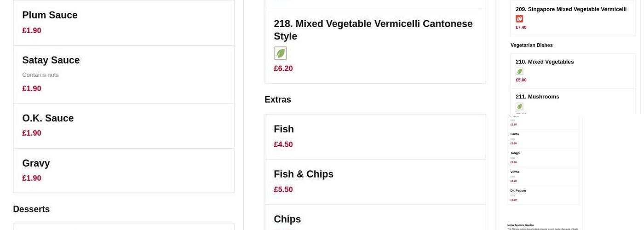The width and height of the screenshot is (644, 230).
Task: Click the leaf icon under 211. Mushrooms
Action: pos(519,106)
